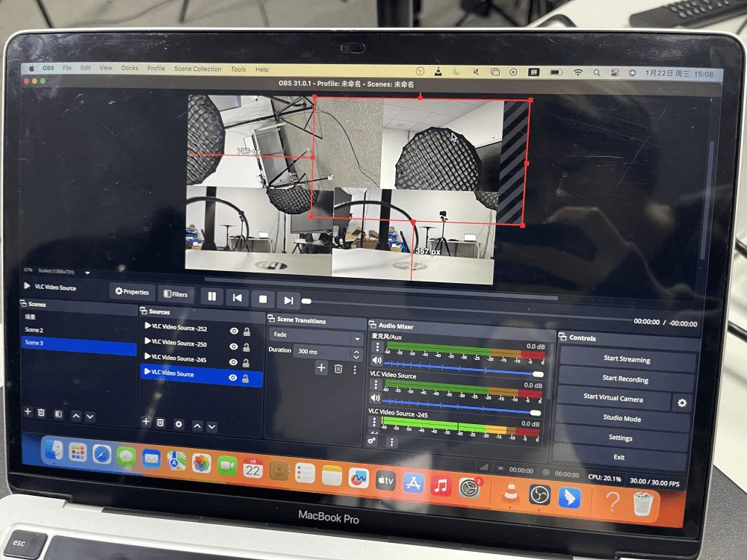Click Start Streaming
This screenshot has height=560, width=747.
point(627,359)
